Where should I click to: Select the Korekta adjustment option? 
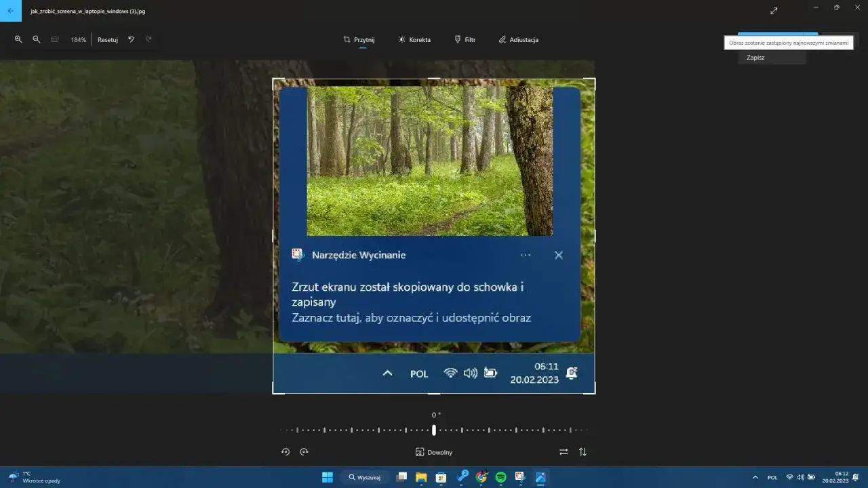pos(414,39)
